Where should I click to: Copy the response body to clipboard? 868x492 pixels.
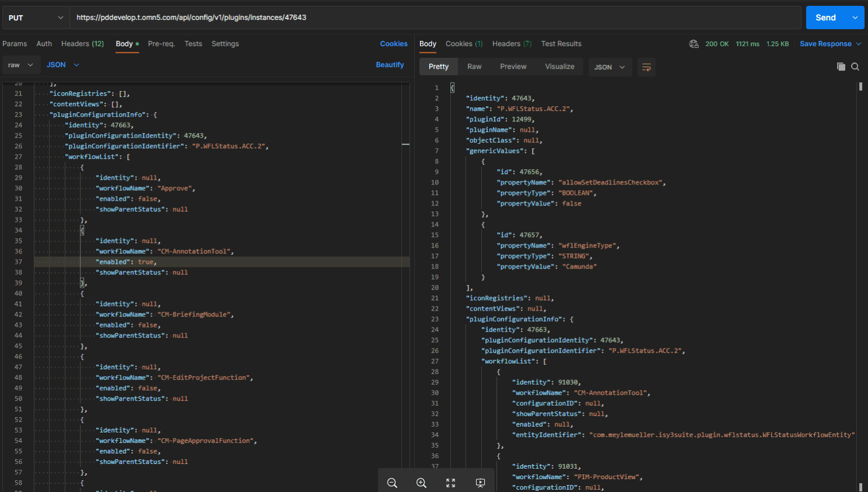tap(841, 67)
